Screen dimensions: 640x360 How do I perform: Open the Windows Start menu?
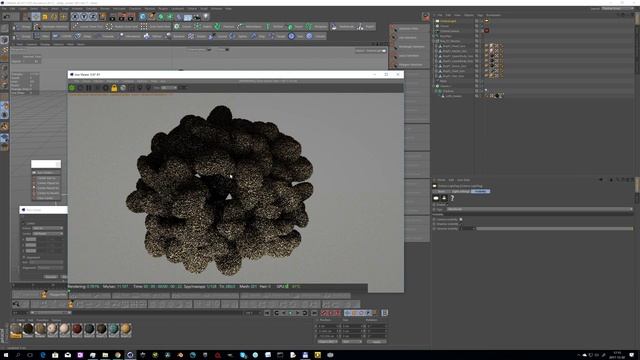tap(6, 355)
